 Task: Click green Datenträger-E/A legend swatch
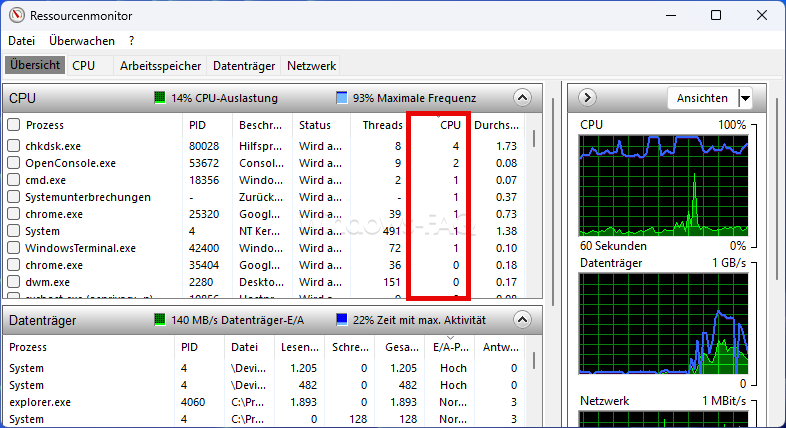159,320
